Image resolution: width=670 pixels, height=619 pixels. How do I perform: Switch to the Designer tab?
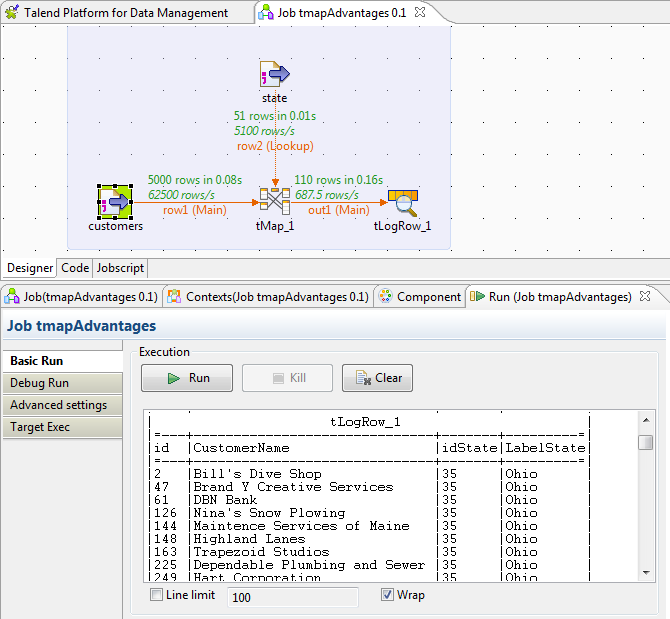30,268
